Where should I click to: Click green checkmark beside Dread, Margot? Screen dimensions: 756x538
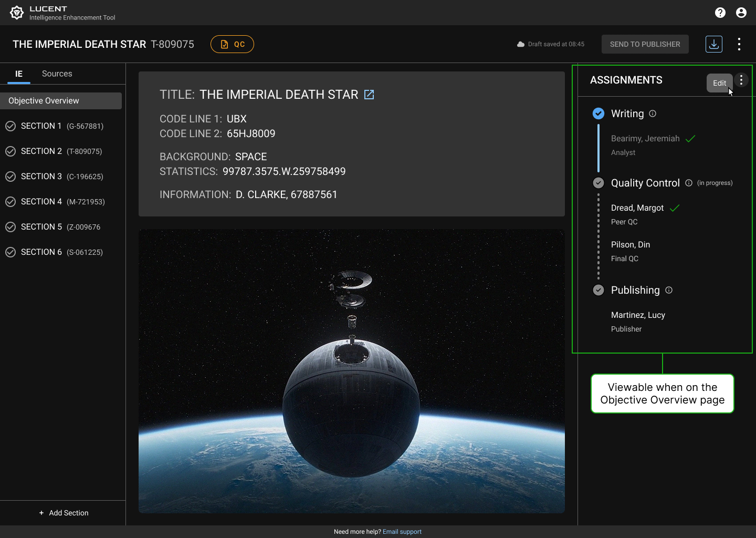point(675,208)
